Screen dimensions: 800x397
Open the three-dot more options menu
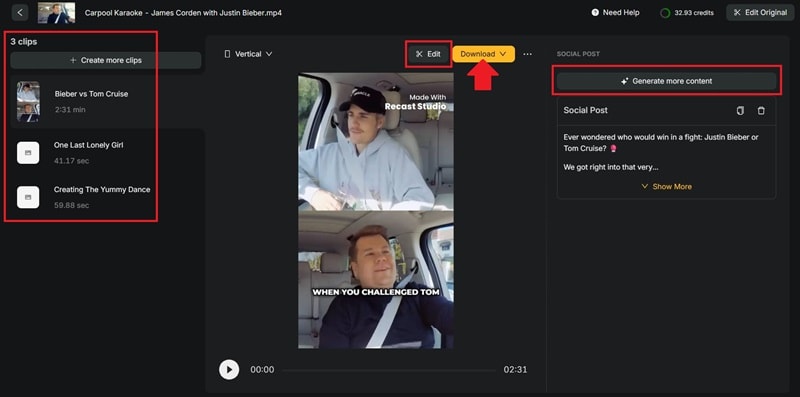(528, 54)
